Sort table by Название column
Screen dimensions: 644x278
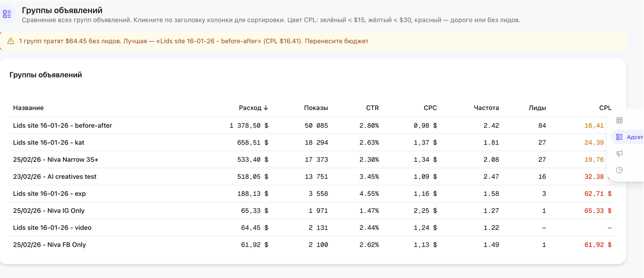pyautogui.click(x=28, y=108)
